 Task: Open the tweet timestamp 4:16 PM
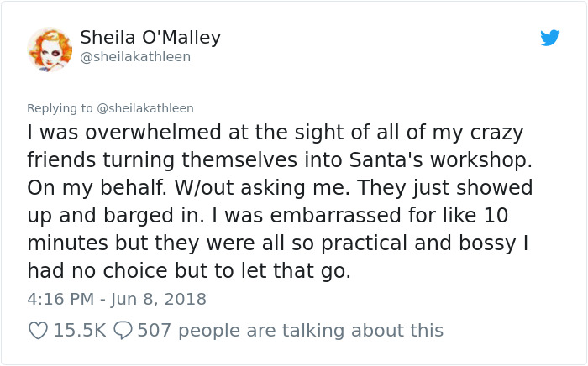(57, 299)
